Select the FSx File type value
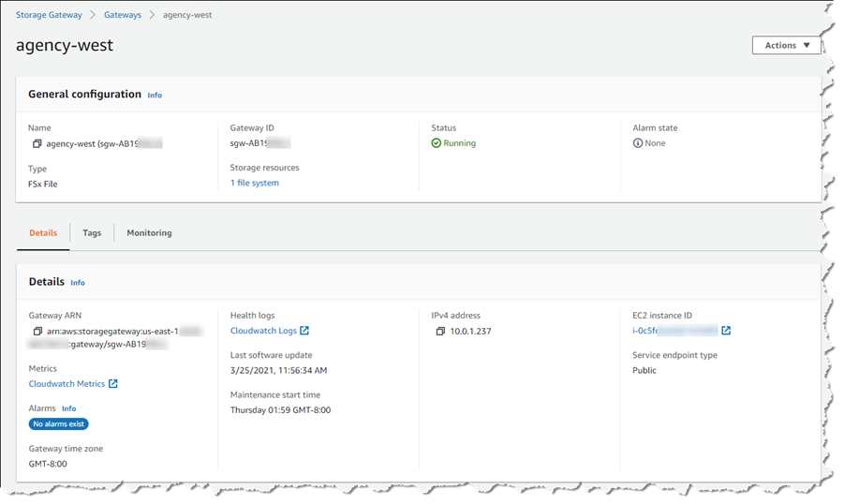Image resolution: width=844 pixels, height=504 pixels. pyautogui.click(x=42, y=185)
